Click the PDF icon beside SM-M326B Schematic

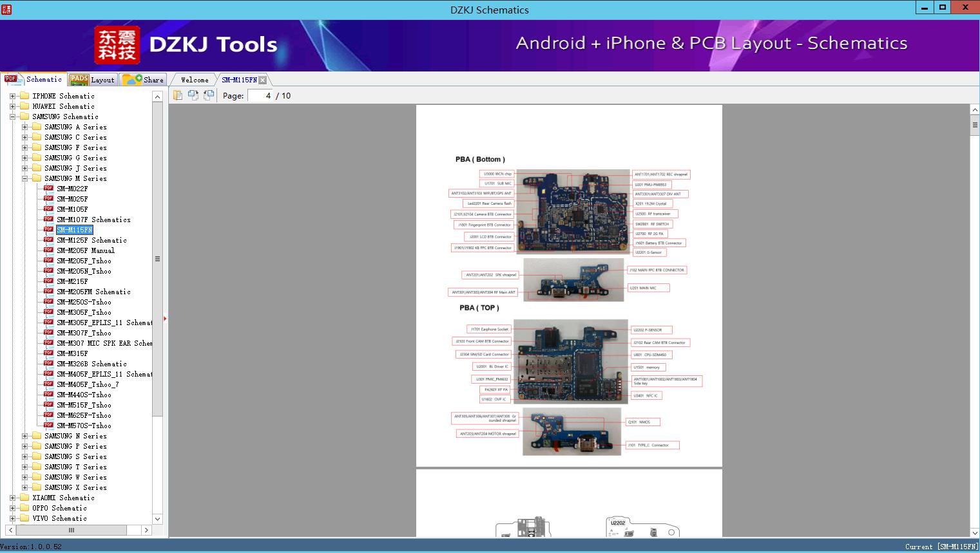(x=48, y=364)
